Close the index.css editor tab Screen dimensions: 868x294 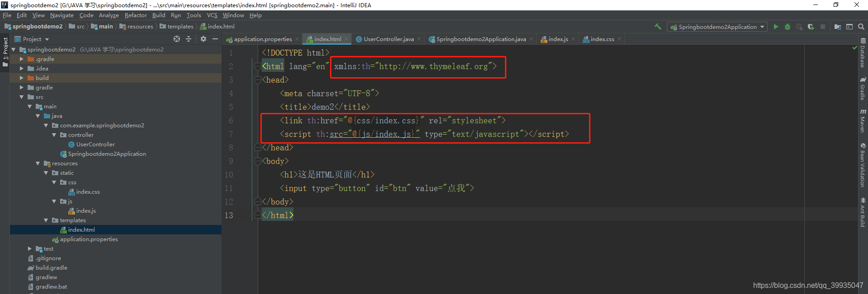619,39
